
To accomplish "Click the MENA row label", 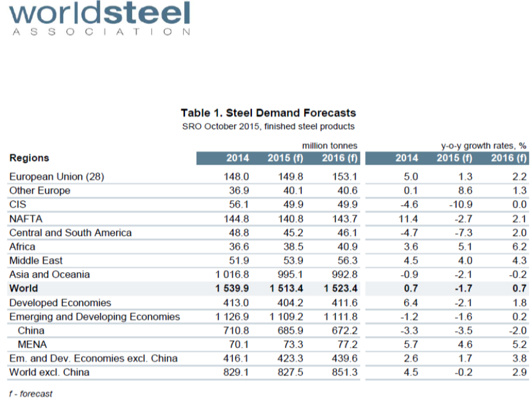I will [33, 345].
